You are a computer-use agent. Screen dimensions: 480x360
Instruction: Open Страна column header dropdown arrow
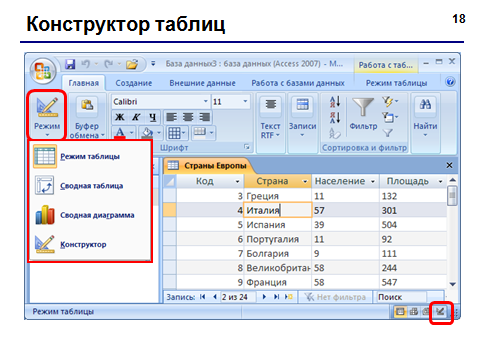click(305, 181)
